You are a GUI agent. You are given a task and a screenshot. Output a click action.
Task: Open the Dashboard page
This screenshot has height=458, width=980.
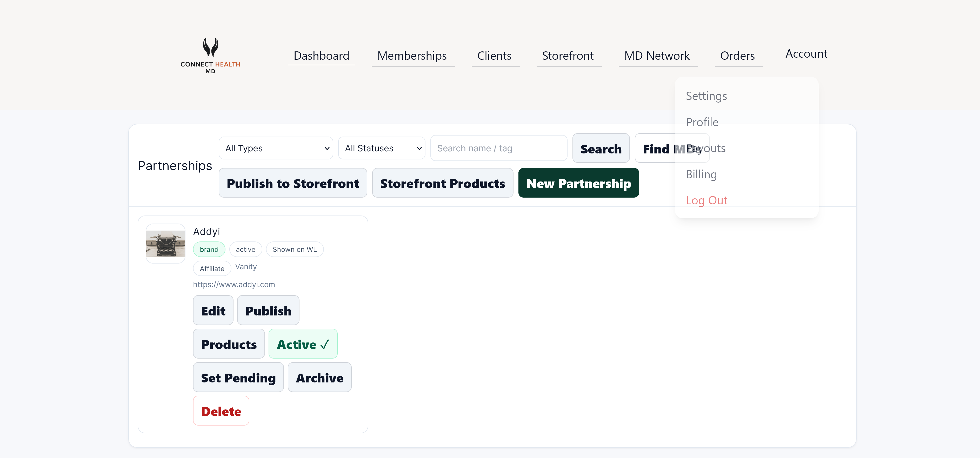(x=322, y=56)
